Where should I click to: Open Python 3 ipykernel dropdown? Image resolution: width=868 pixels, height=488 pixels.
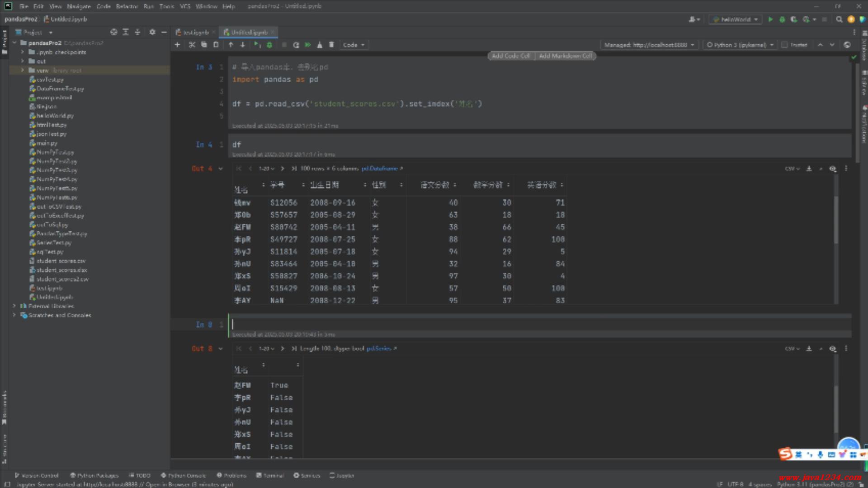pos(740,45)
